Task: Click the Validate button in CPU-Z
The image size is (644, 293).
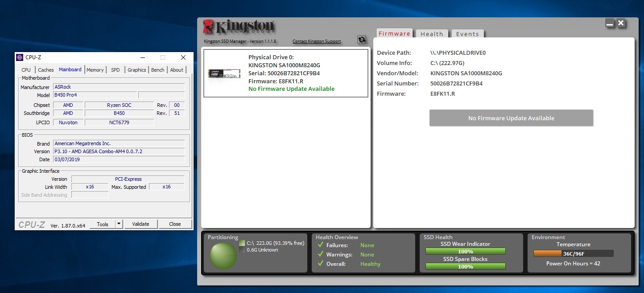Action: (140, 224)
